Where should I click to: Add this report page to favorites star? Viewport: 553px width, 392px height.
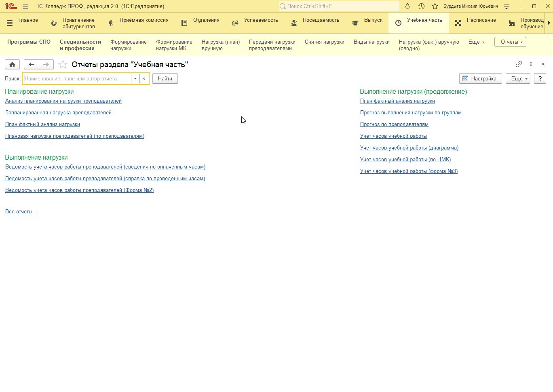[63, 65]
